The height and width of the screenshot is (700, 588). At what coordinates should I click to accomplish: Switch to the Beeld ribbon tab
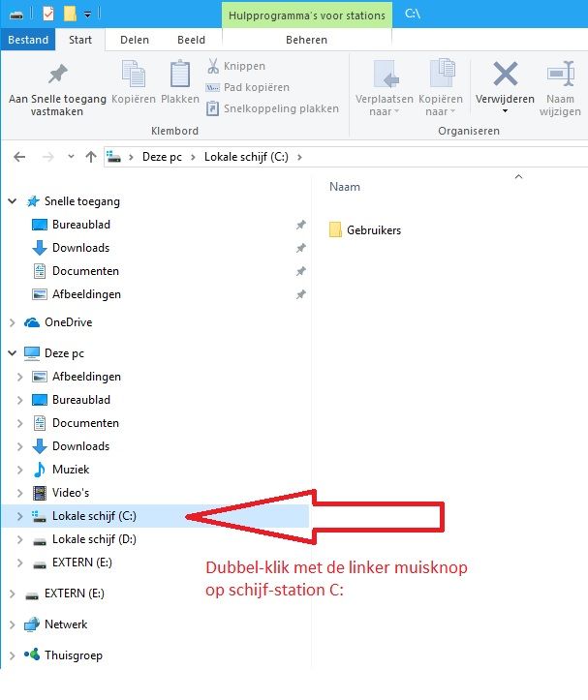coord(191,40)
